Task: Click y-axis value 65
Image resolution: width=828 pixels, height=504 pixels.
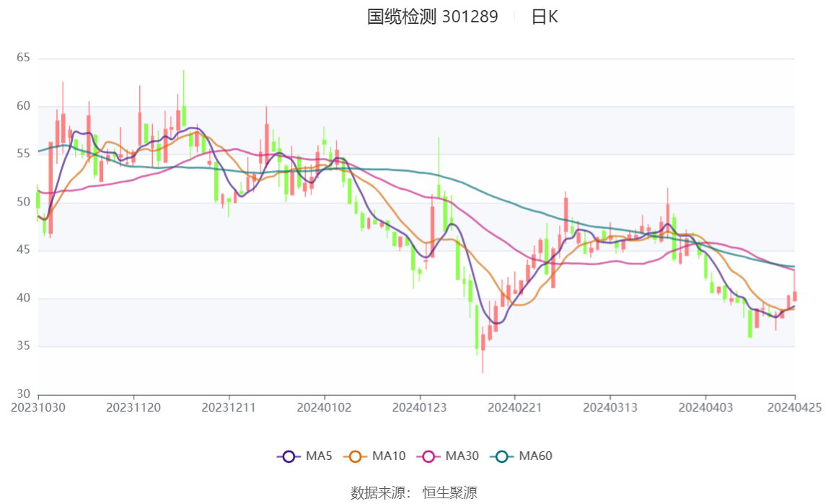Action: click(23, 58)
